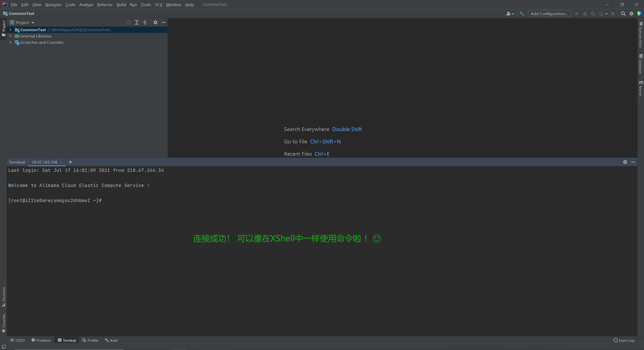Open the Profiler tool window tab
Viewport: 644px width, 350px height.
(x=90, y=340)
